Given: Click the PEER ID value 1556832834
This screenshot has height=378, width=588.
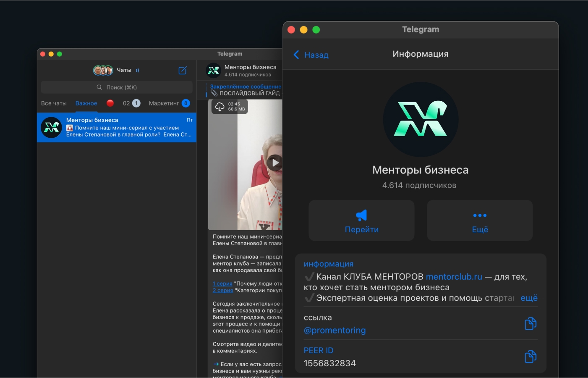Looking at the screenshot, I should click(x=330, y=363).
